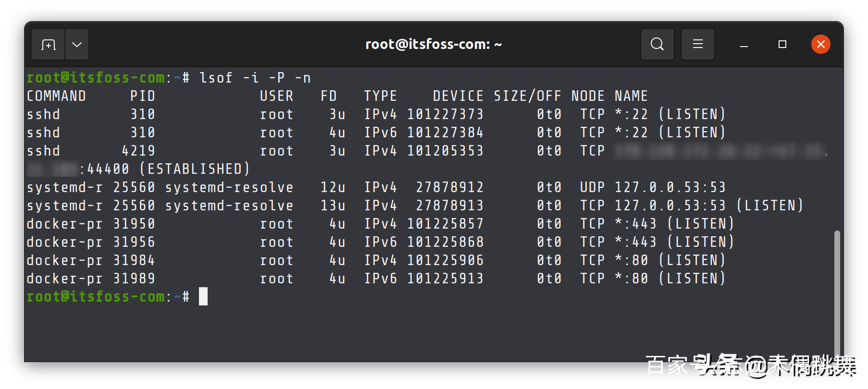
Task: Click the block cursor at the prompt
Action: (x=203, y=296)
